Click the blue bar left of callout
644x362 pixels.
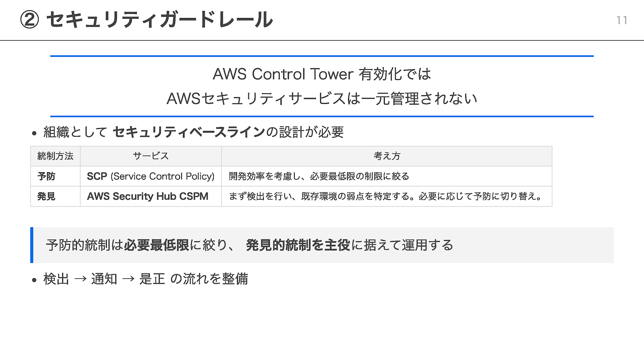[x=32, y=245]
